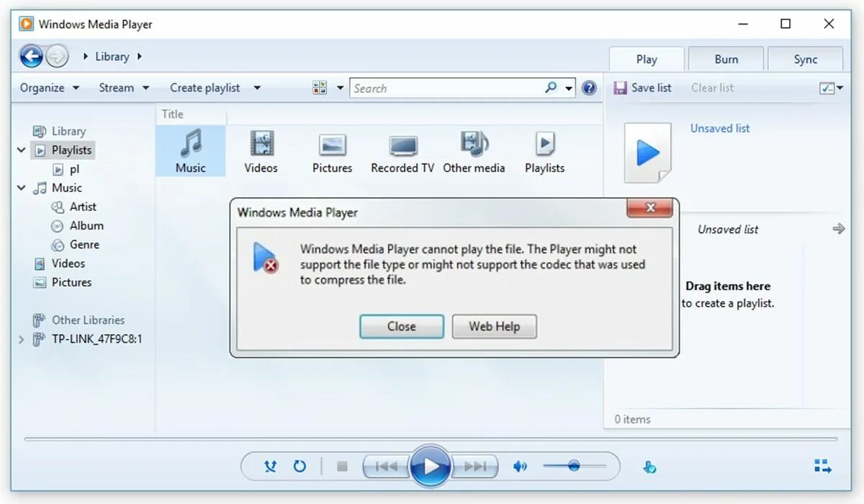Select Pictures in the navigation tree
This screenshot has width=864, height=504.
pyautogui.click(x=62, y=282)
